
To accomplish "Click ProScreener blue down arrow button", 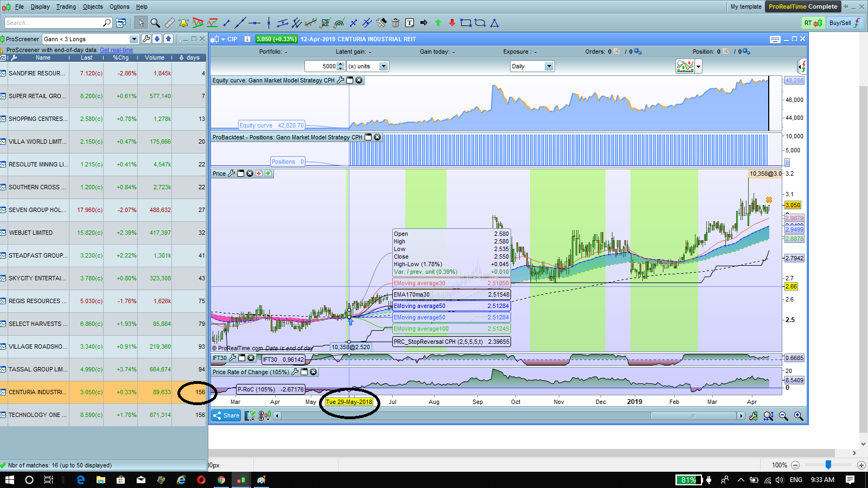I will [157, 39].
